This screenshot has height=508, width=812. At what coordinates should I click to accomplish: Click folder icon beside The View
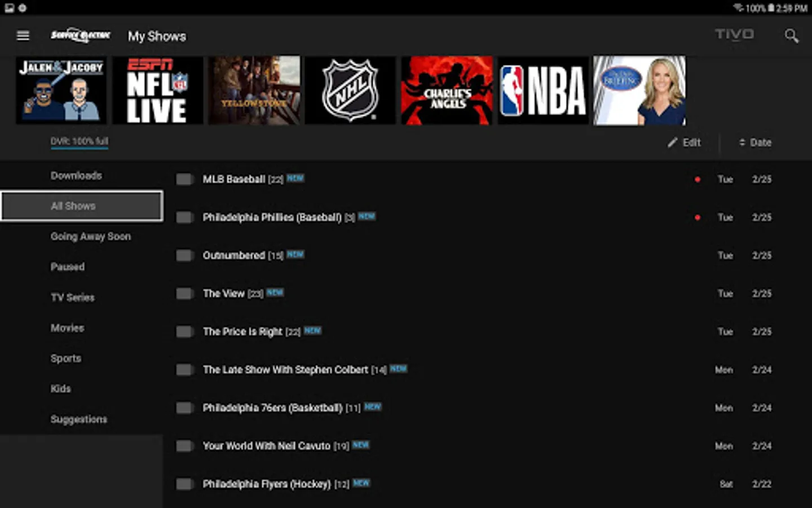184,294
